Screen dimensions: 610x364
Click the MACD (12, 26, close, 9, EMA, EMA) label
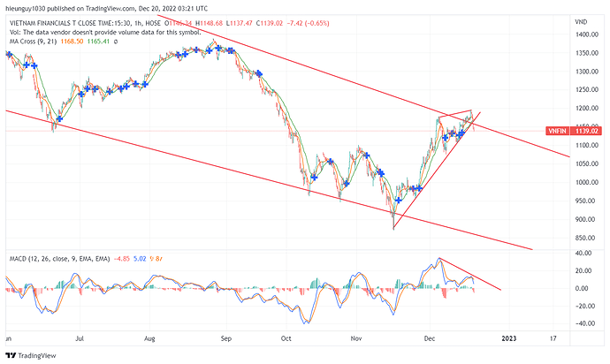pos(59,259)
